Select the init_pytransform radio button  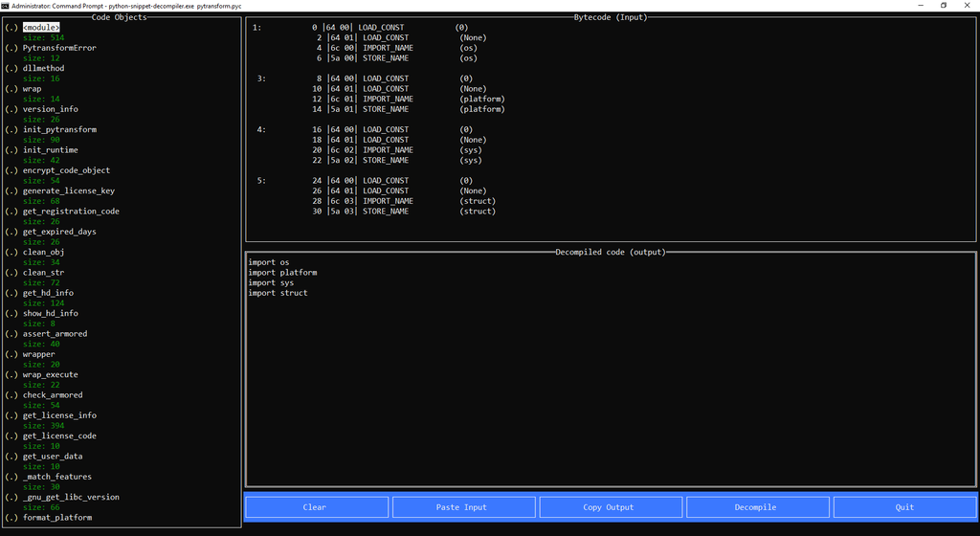(11, 129)
